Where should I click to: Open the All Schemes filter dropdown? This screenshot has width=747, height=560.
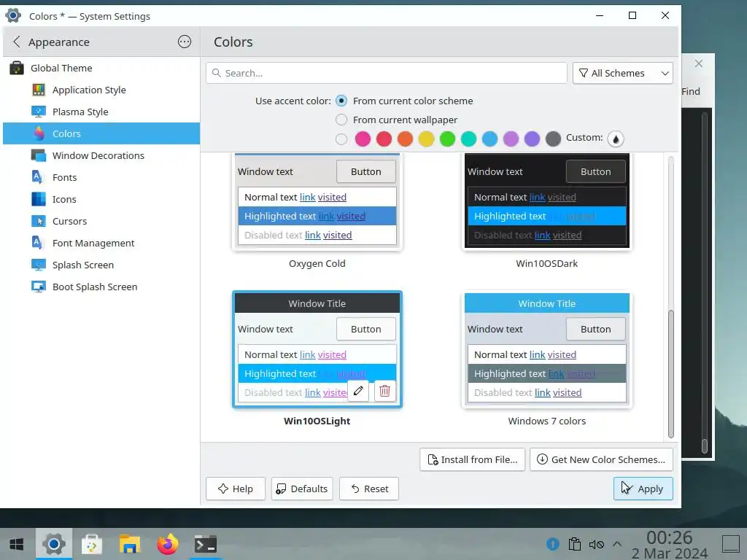pos(623,73)
